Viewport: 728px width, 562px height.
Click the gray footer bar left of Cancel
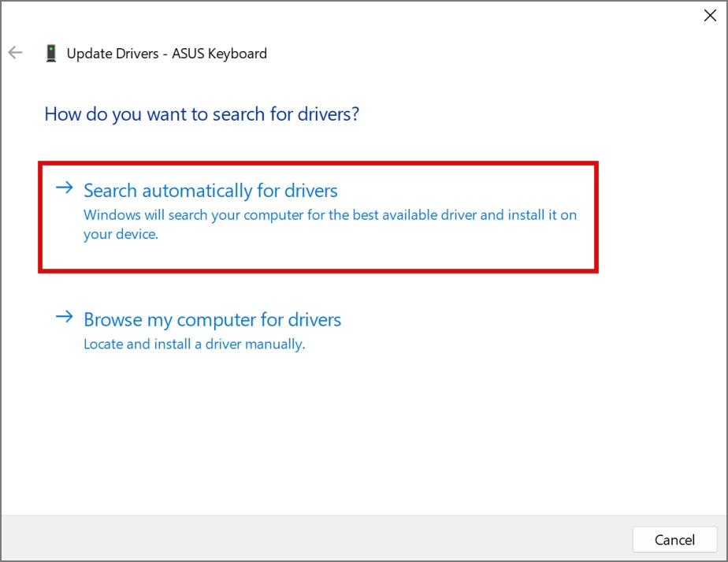(x=316, y=538)
